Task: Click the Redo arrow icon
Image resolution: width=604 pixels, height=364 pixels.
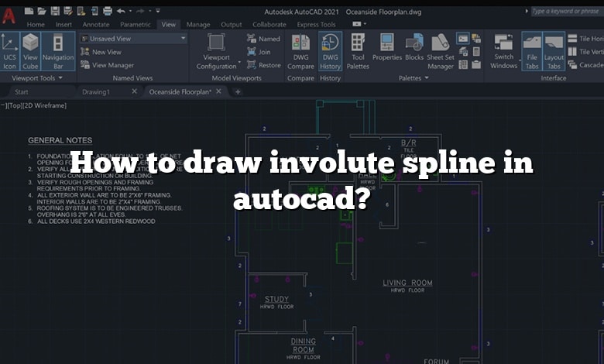Action: pos(141,11)
